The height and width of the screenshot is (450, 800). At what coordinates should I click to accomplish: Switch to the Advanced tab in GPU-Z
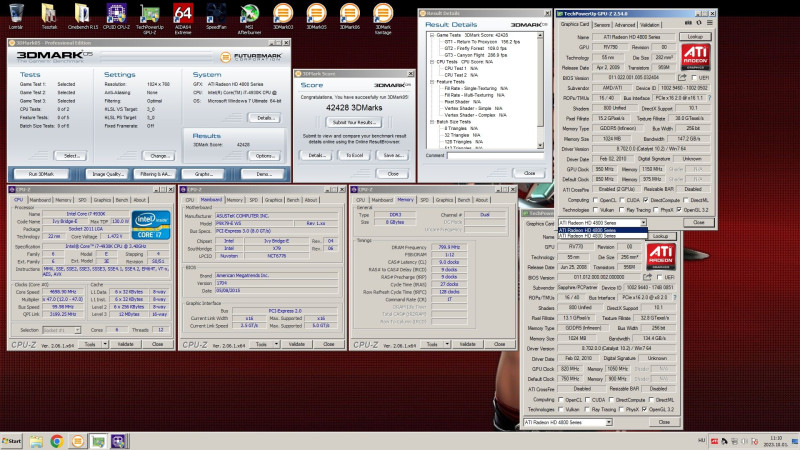pyautogui.click(x=624, y=24)
